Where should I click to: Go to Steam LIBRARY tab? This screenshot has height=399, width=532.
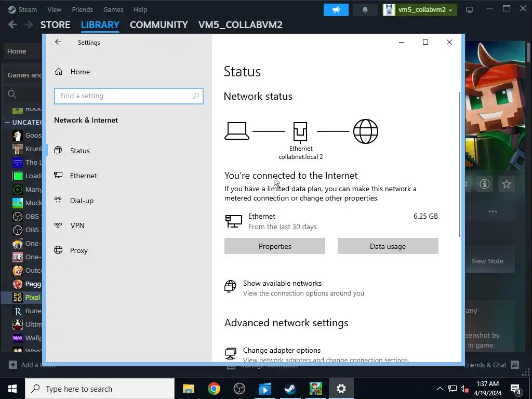tap(100, 25)
